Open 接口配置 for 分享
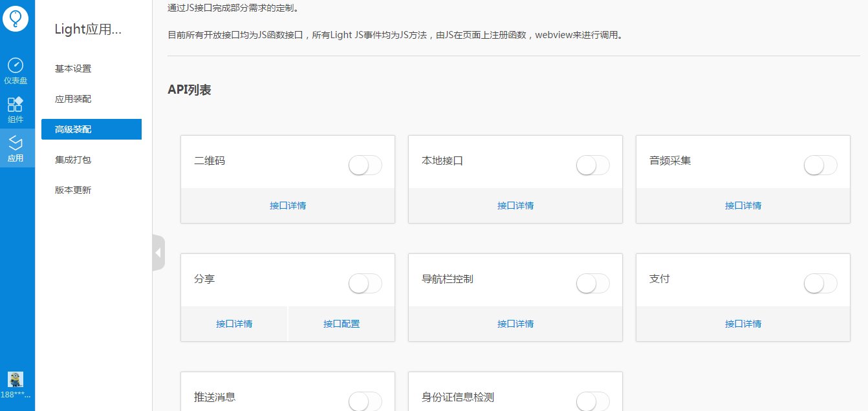 [342, 324]
